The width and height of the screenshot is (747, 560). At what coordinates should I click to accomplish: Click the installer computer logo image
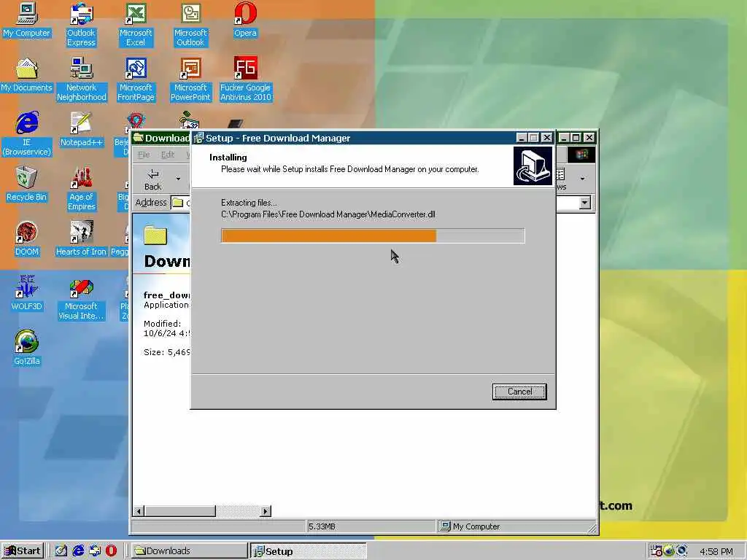(x=533, y=166)
